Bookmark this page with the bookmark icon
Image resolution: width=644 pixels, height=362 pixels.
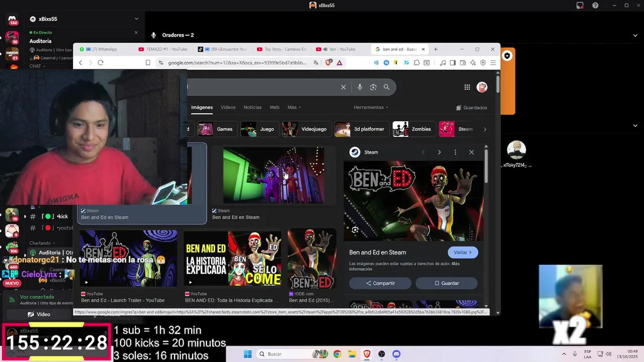pyautogui.click(x=148, y=63)
